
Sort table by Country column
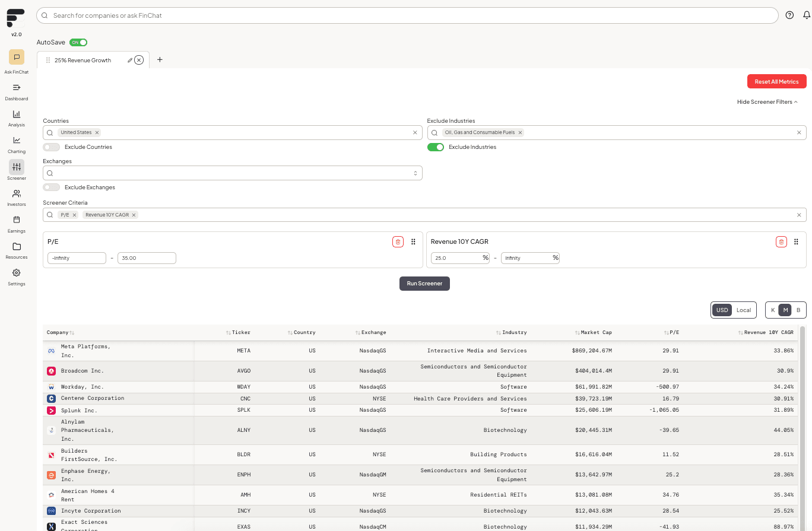302,332
